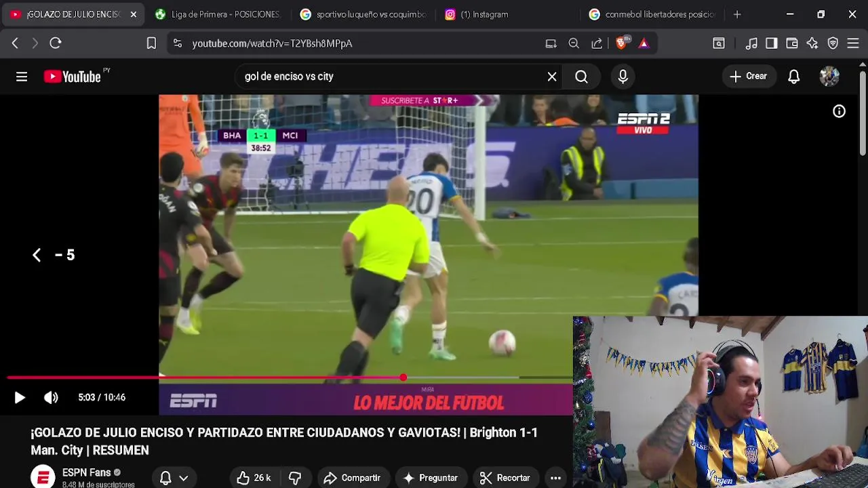Like the video (26 k)

[x=254, y=478]
